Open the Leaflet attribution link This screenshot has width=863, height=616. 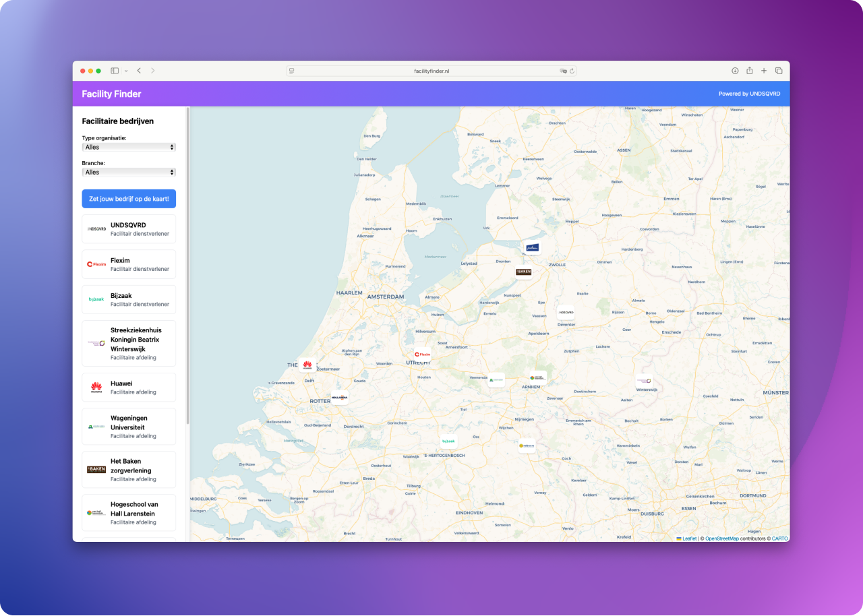(x=686, y=538)
